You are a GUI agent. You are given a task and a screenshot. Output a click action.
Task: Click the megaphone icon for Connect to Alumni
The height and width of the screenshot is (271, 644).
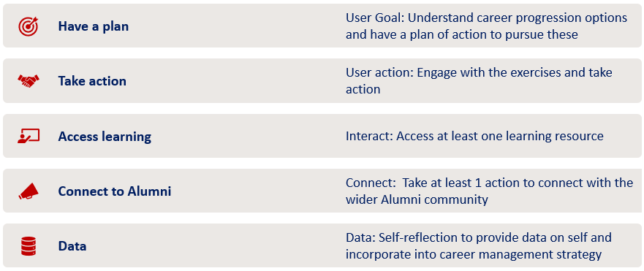click(29, 191)
